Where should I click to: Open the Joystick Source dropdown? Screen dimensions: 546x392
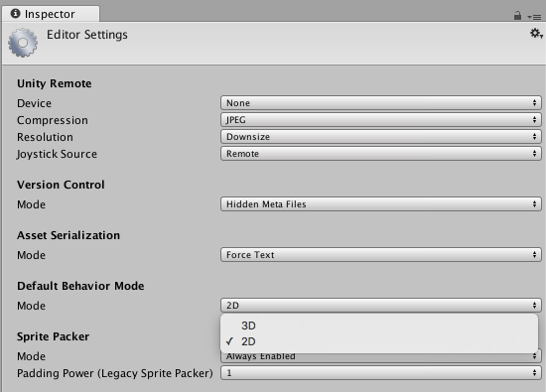click(x=381, y=154)
